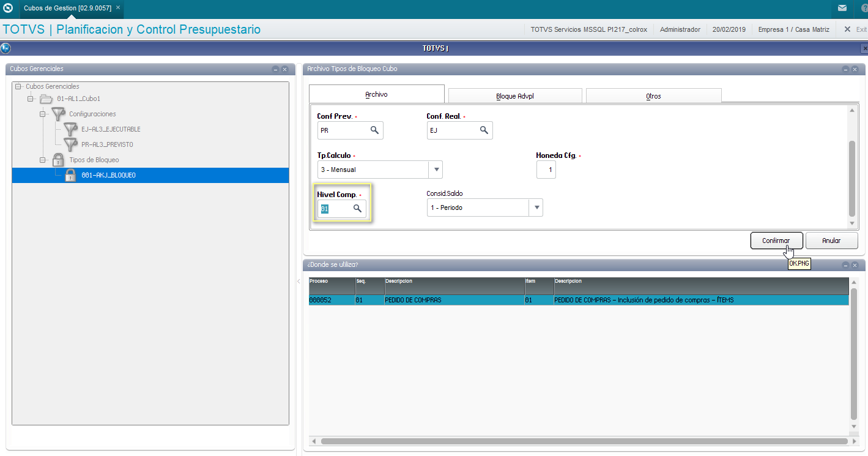Open lookup magnifier for Nivel Comp.
The width and height of the screenshot is (868, 456).
tap(357, 209)
